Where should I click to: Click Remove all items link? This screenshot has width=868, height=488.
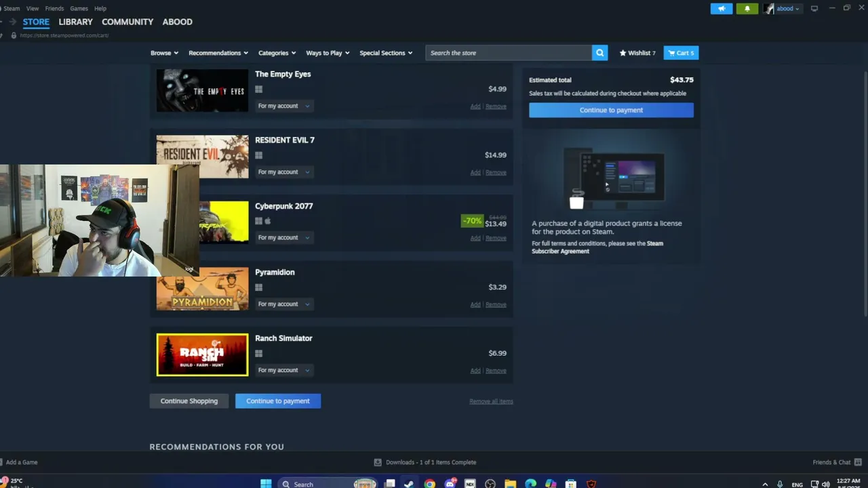491,401
